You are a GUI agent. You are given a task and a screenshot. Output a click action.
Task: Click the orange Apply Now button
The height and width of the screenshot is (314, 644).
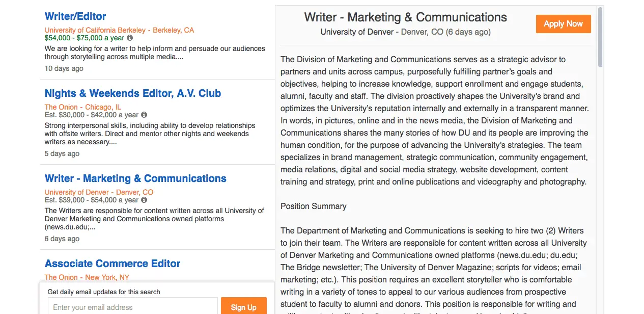pyautogui.click(x=563, y=24)
